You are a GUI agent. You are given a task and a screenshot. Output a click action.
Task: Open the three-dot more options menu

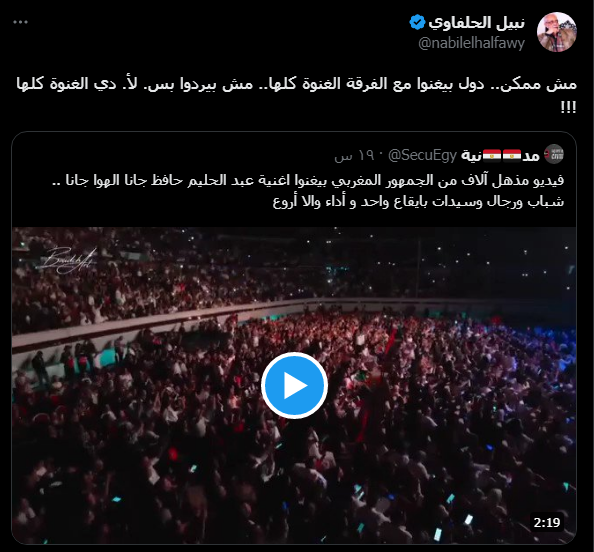[x=20, y=22]
